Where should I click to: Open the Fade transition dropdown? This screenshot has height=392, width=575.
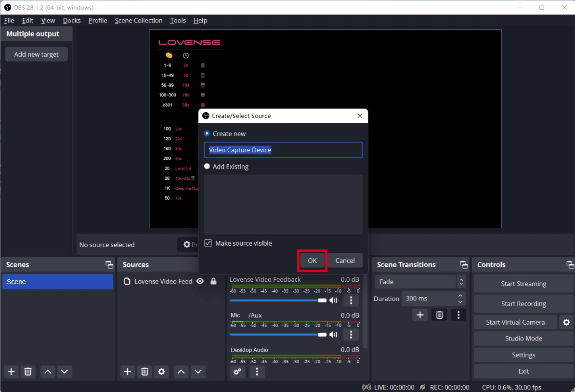(x=420, y=282)
